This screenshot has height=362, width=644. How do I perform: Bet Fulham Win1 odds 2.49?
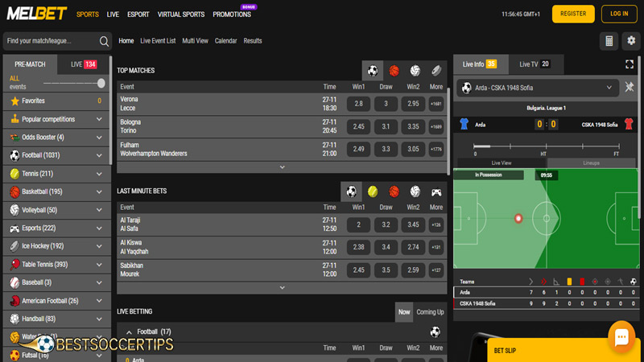tap(358, 149)
